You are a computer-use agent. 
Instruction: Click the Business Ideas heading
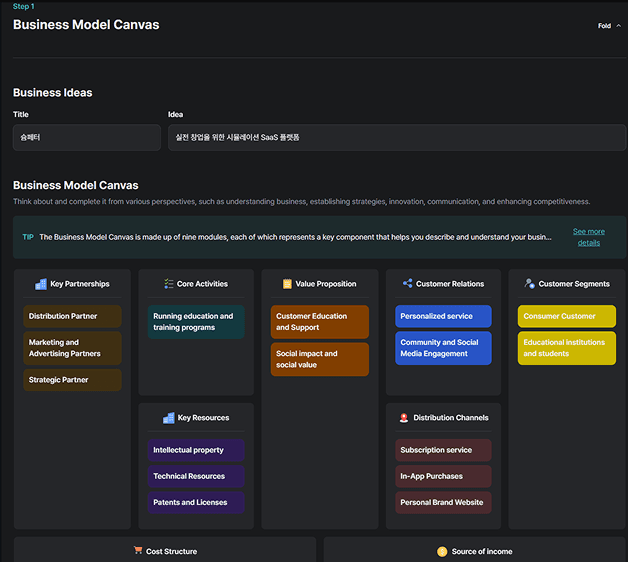pos(52,93)
